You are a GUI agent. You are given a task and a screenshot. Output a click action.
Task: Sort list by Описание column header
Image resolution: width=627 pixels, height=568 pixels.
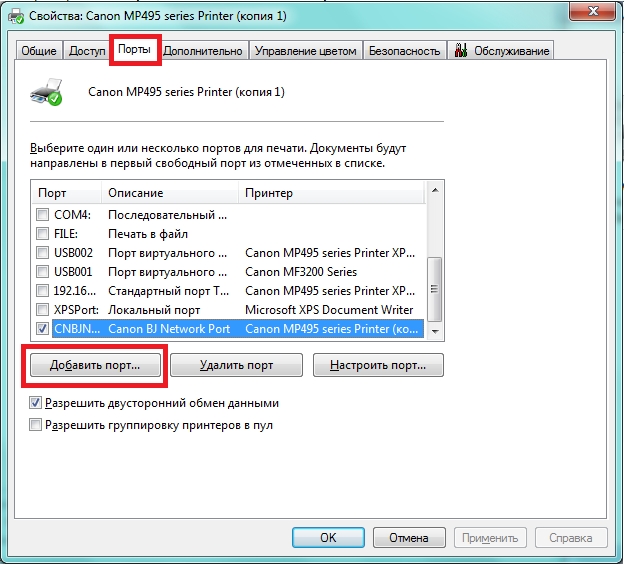(x=170, y=193)
